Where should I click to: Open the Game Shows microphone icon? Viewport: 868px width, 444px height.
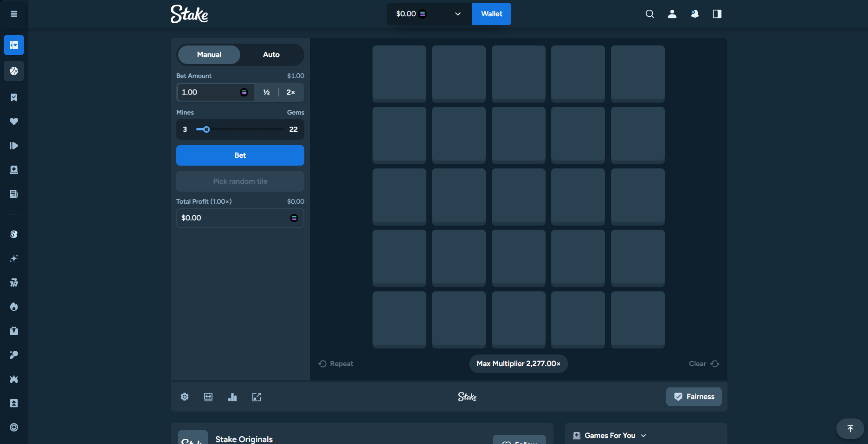14,355
